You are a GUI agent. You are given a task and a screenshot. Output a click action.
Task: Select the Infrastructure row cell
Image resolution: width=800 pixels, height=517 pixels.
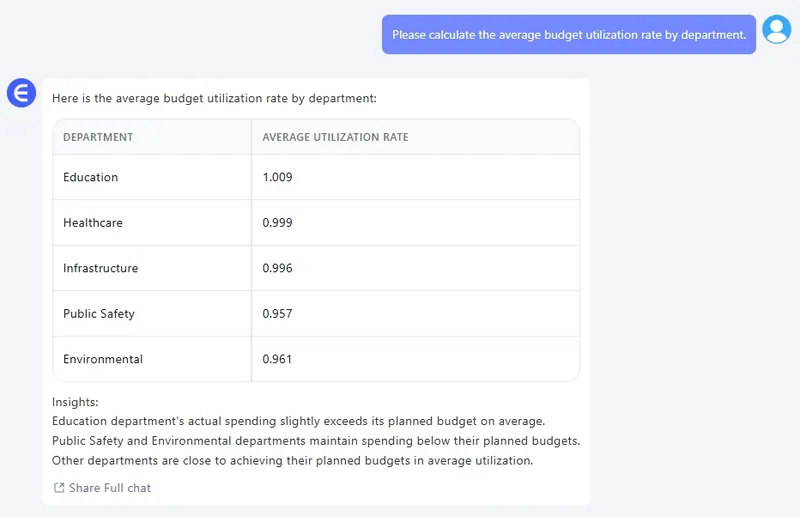pos(101,268)
